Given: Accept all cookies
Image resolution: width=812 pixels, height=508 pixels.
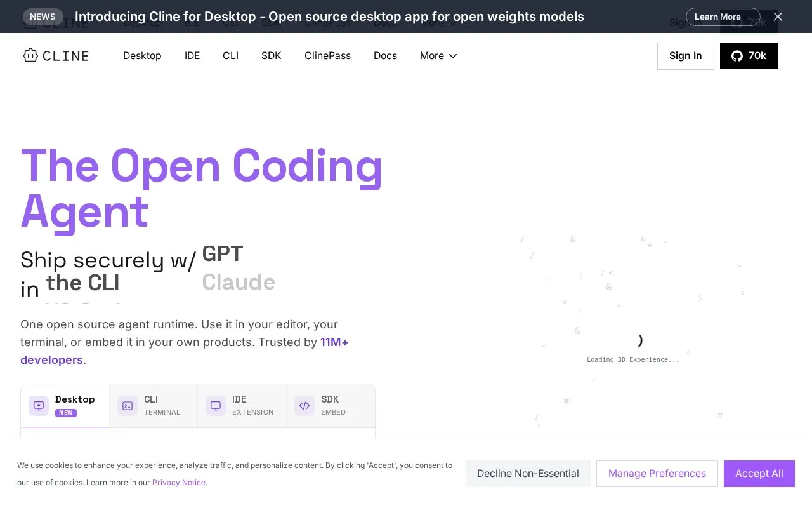Looking at the screenshot, I should [x=759, y=474].
